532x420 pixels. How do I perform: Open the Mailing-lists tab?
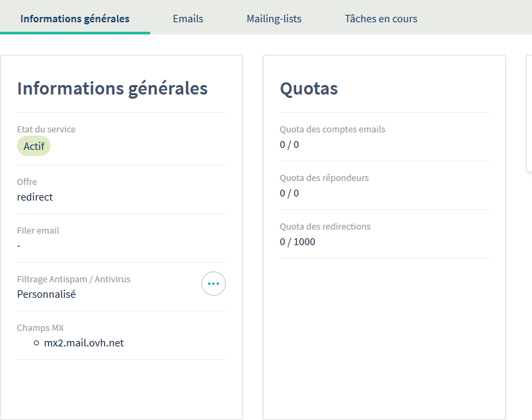(274, 19)
